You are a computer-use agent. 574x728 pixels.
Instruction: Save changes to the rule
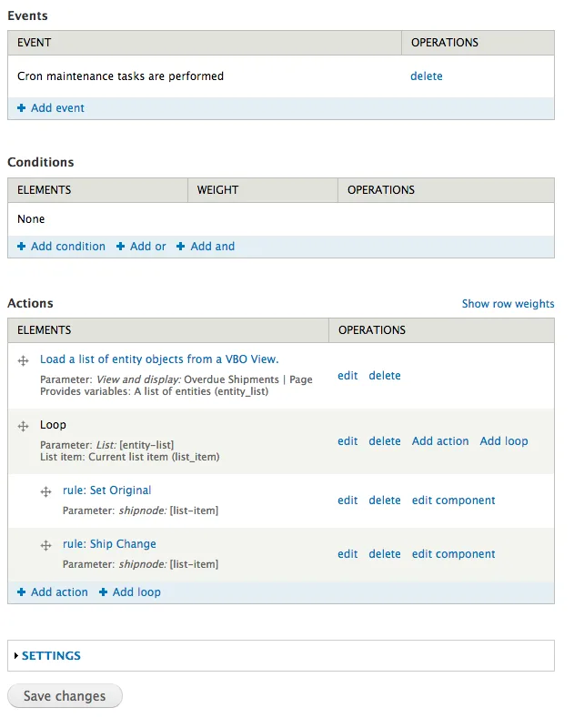[65, 695]
